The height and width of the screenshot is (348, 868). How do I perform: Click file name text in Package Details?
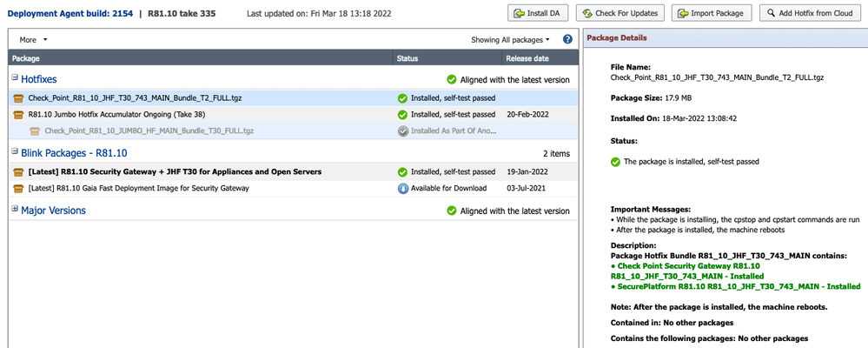coord(717,78)
